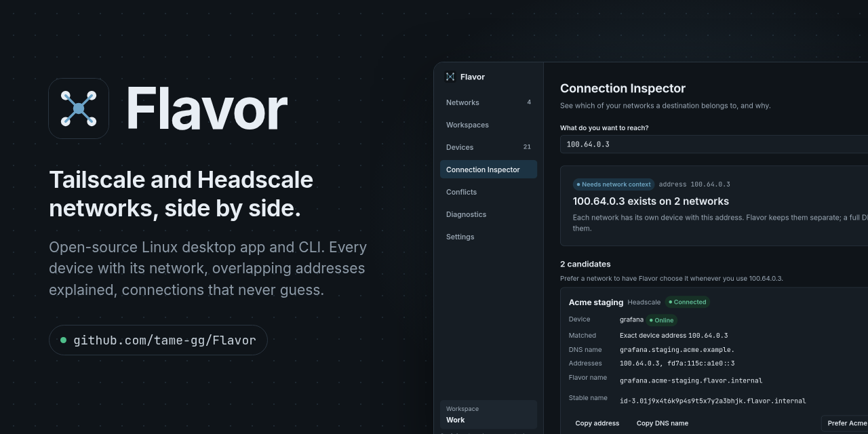Image resolution: width=868 pixels, height=434 pixels.
Task: Open the github.com/tame-gg/Flavor link
Action: [x=158, y=340]
